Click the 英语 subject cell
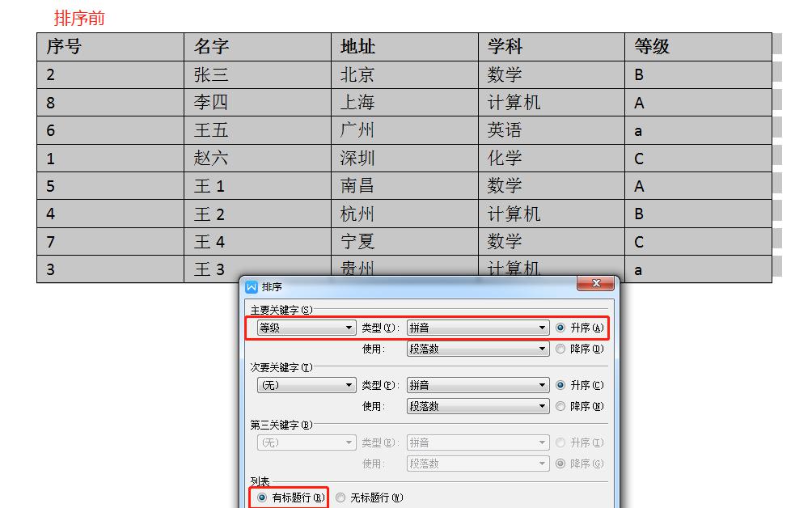Viewport: 812px width, 508px height. (x=552, y=130)
